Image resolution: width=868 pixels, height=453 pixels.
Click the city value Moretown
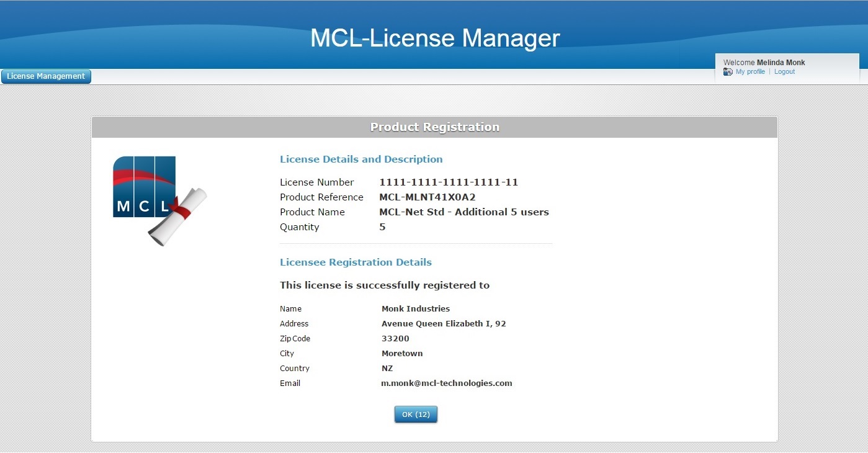click(402, 354)
